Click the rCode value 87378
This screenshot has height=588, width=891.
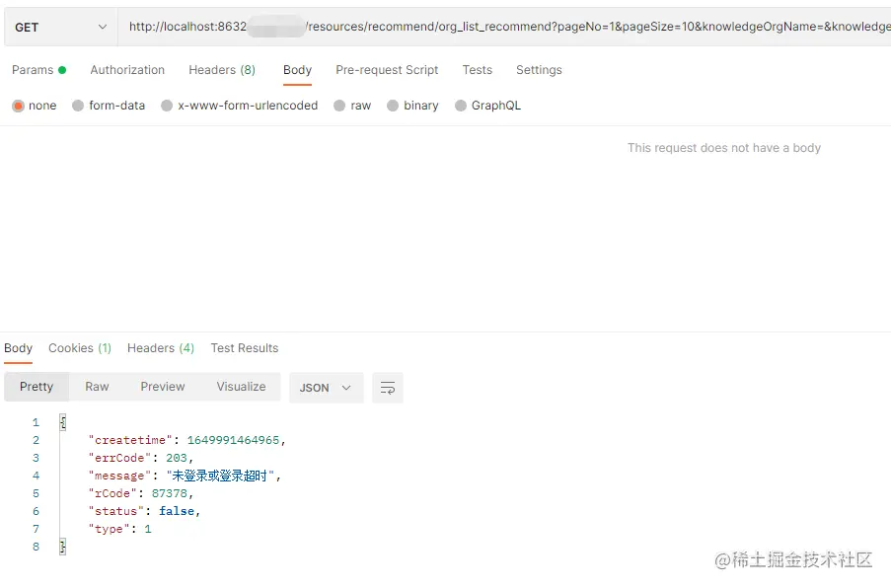[x=170, y=493]
